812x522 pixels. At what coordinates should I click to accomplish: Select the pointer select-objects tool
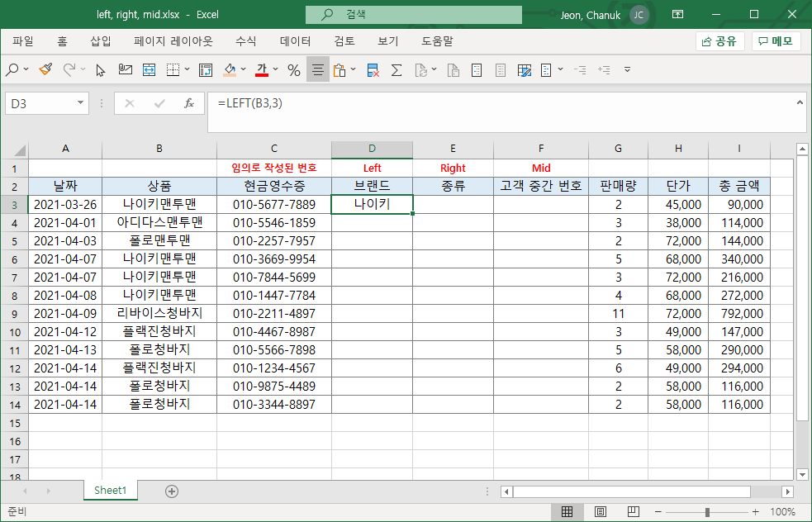(x=101, y=70)
